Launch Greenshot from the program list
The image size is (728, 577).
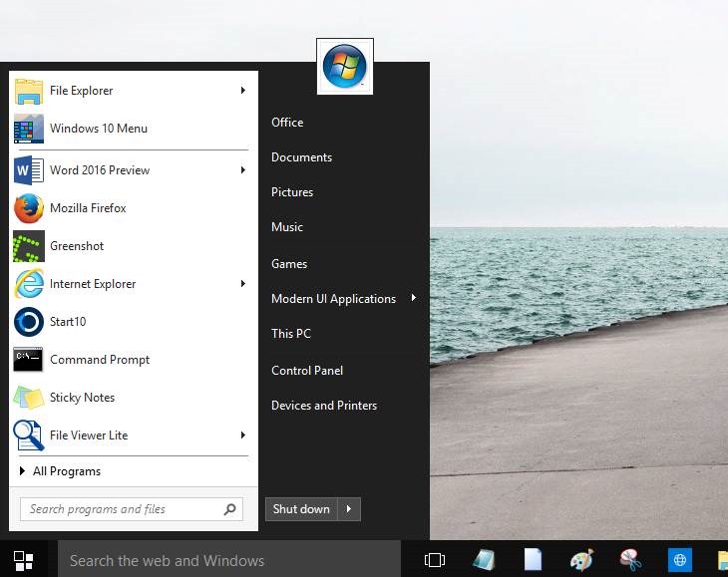pyautogui.click(x=77, y=246)
